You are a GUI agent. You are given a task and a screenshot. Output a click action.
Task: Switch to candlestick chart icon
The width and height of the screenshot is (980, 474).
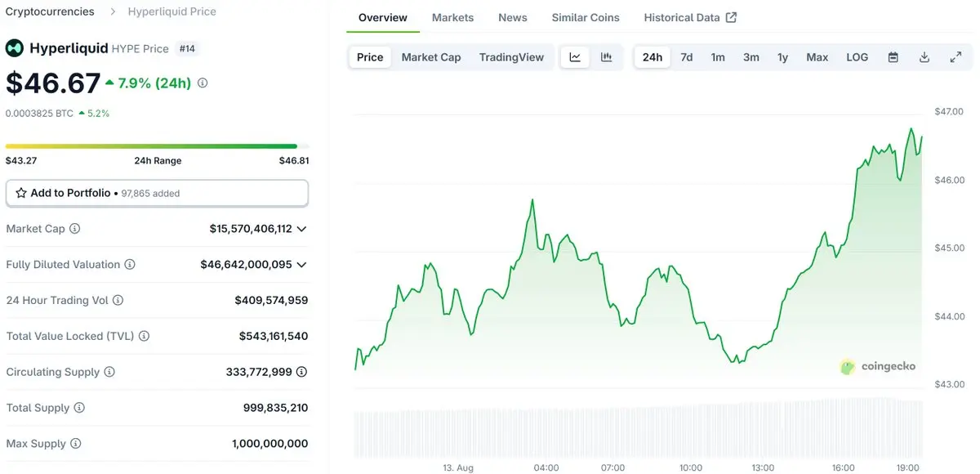click(606, 57)
